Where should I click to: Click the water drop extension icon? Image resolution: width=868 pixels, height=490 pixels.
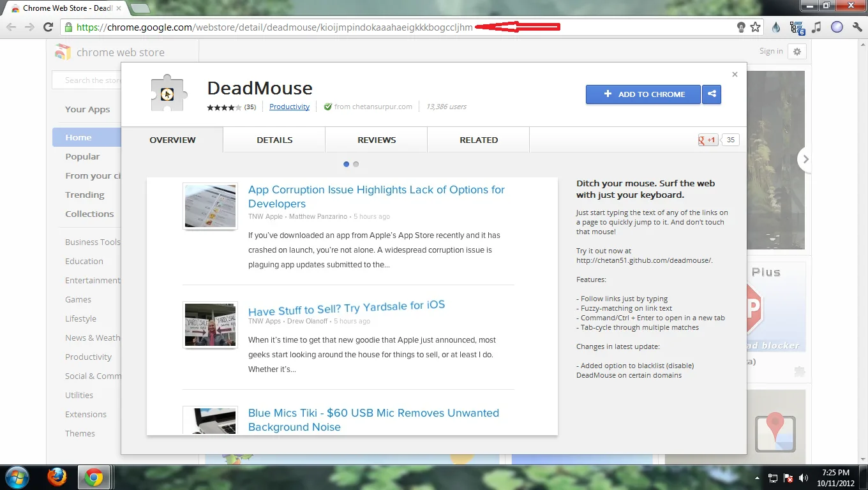point(775,27)
